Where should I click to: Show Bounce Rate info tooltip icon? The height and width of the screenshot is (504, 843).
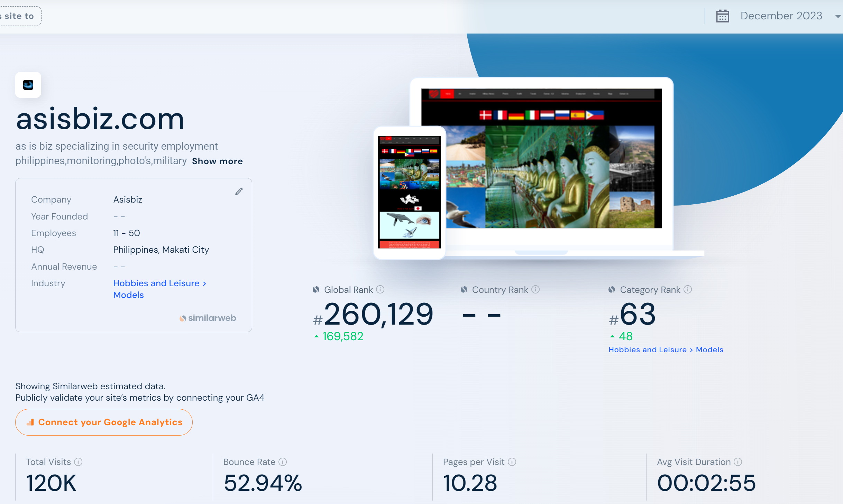tap(283, 462)
